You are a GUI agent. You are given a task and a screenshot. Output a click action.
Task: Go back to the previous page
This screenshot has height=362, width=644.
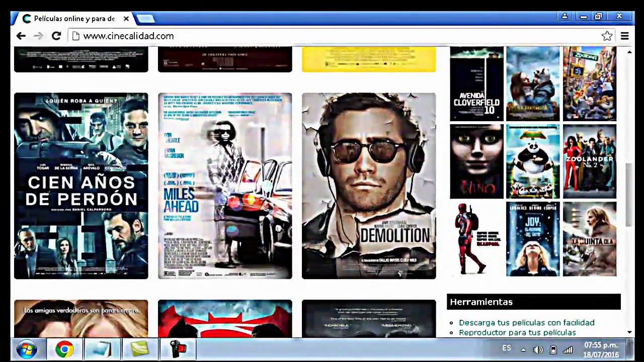(x=21, y=36)
